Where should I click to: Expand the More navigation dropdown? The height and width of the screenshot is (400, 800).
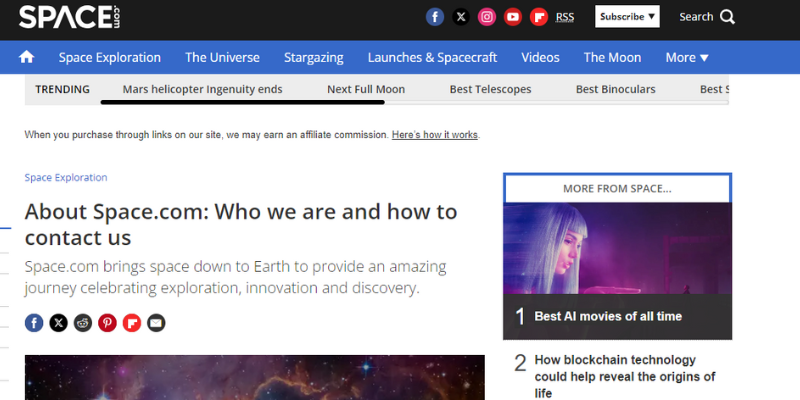[687, 58]
